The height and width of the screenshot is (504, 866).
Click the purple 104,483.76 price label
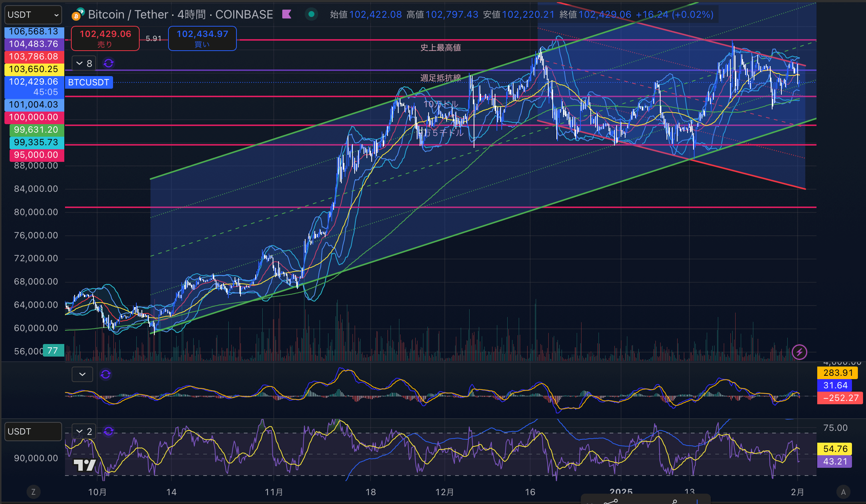[34, 44]
